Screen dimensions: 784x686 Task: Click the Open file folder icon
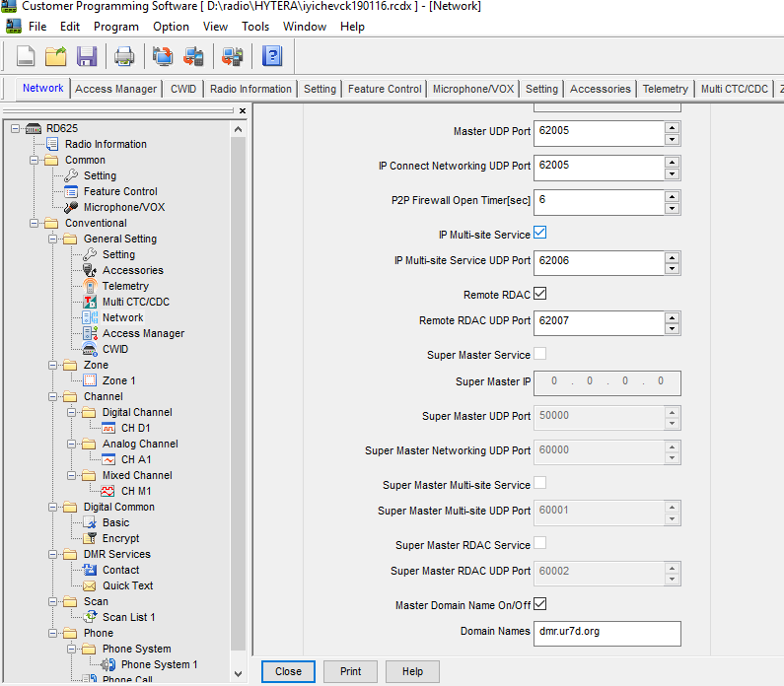56,56
